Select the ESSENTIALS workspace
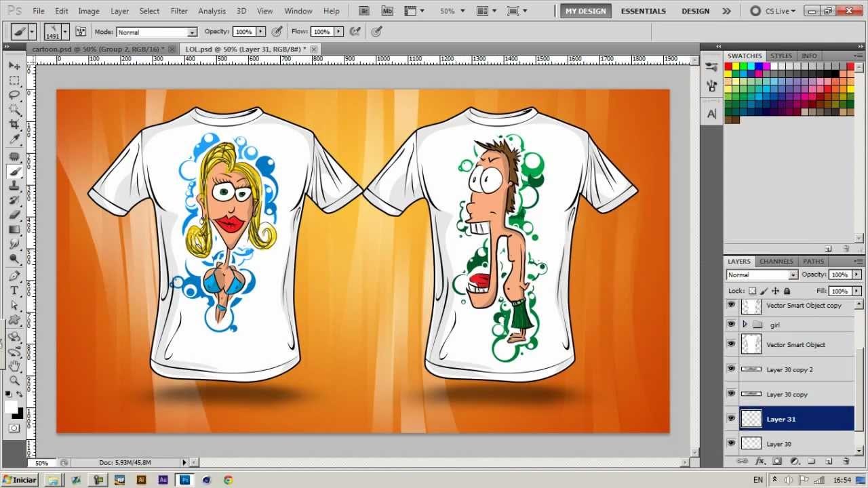868x488 pixels. pyautogui.click(x=645, y=11)
